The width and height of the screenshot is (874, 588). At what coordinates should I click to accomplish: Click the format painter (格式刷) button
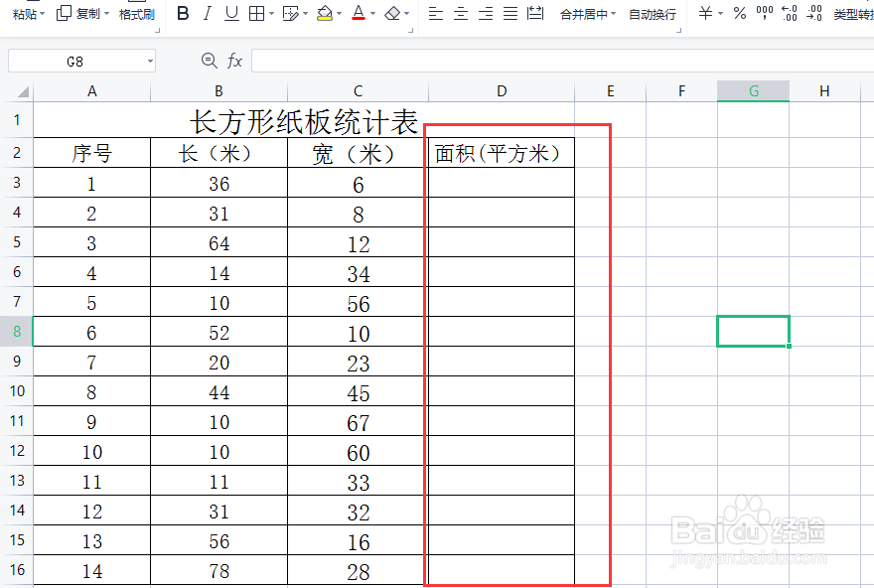(137, 14)
